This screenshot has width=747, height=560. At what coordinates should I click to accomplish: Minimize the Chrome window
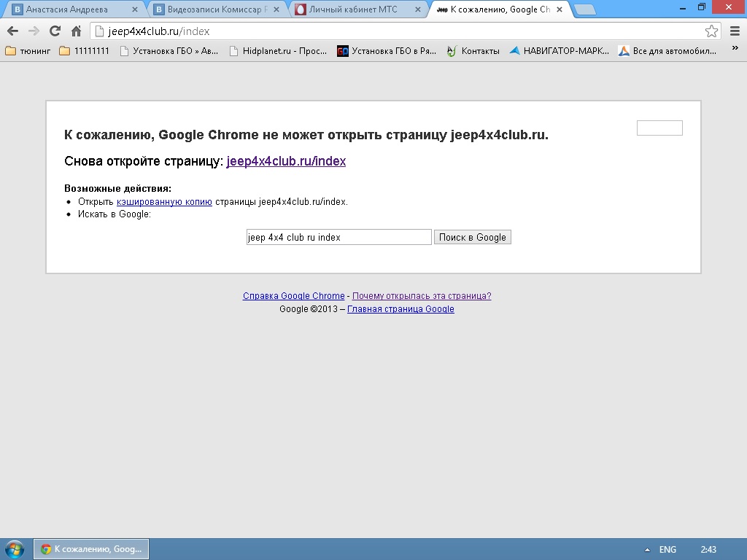682,7
